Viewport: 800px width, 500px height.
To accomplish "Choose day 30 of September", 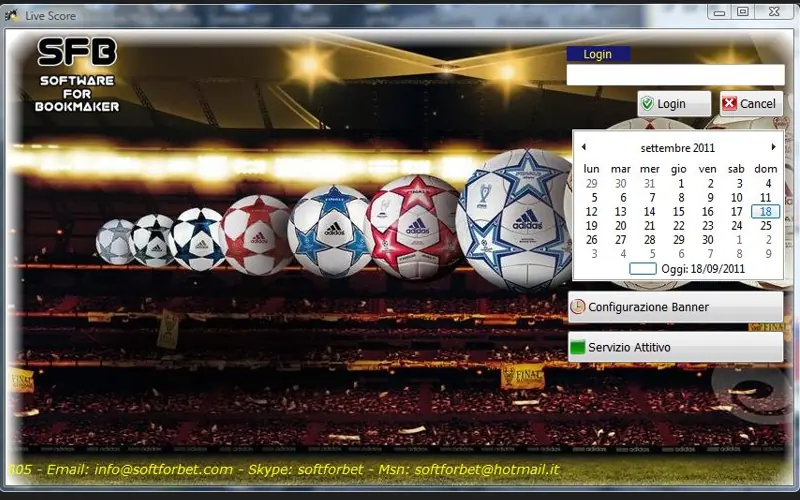I will point(708,240).
